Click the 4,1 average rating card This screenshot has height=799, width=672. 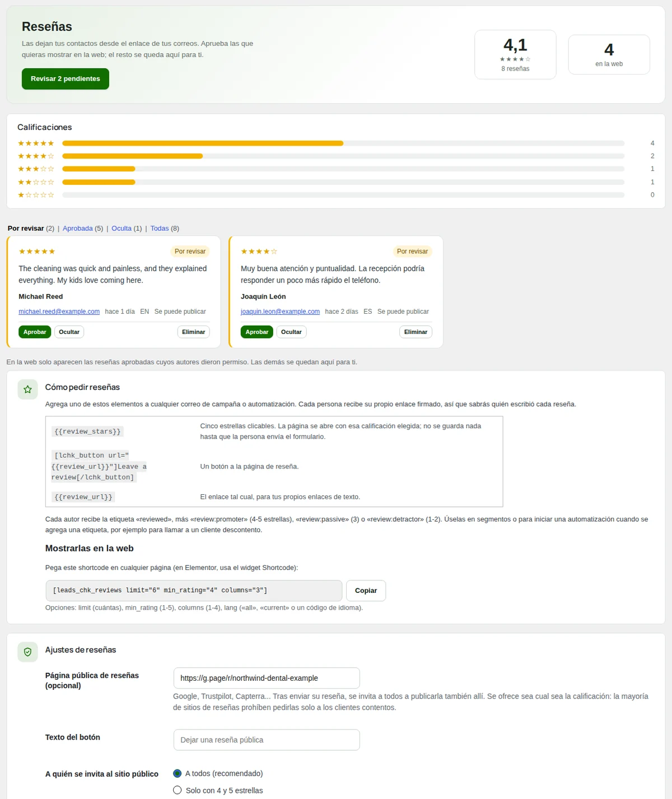(515, 55)
